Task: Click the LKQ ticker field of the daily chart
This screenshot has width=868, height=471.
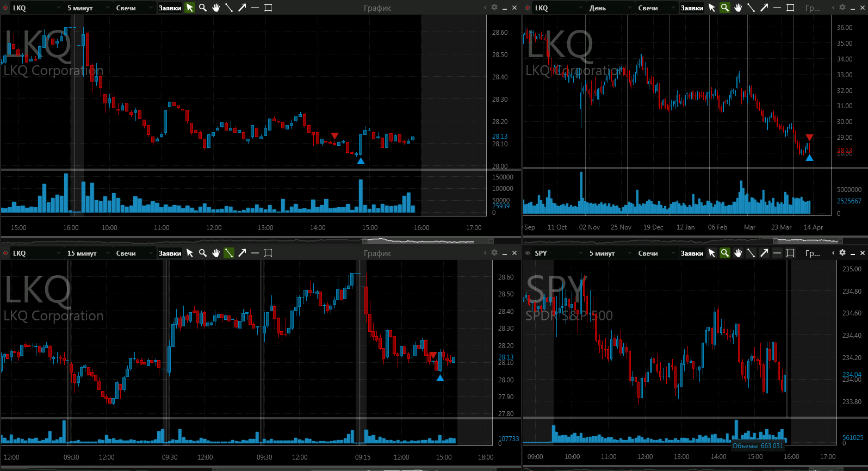Action: pos(558,8)
